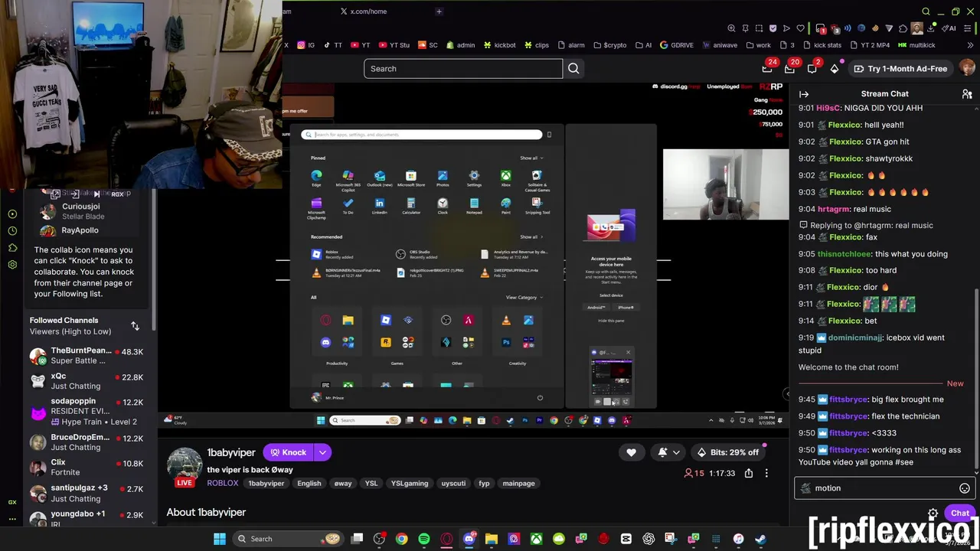This screenshot has width=980, height=551.
Task: Open browser easy setup menu icon
Action: pos(966,28)
